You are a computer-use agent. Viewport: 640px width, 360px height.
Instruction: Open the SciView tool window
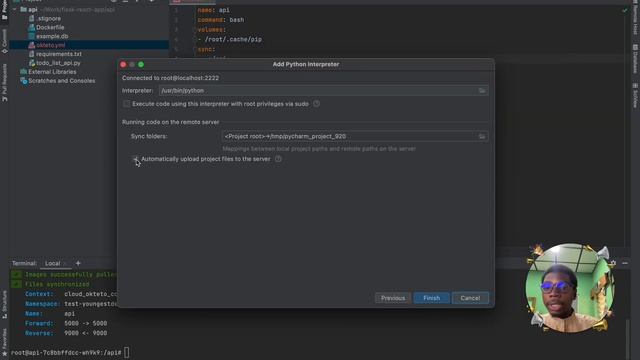pyautogui.click(x=636, y=96)
